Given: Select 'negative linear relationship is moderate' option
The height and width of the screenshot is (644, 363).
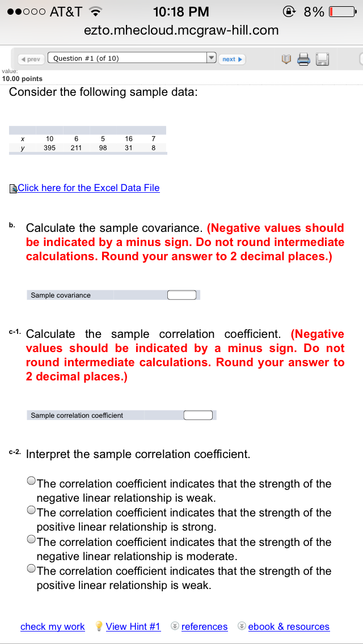Looking at the screenshot, I should (31, 540).
